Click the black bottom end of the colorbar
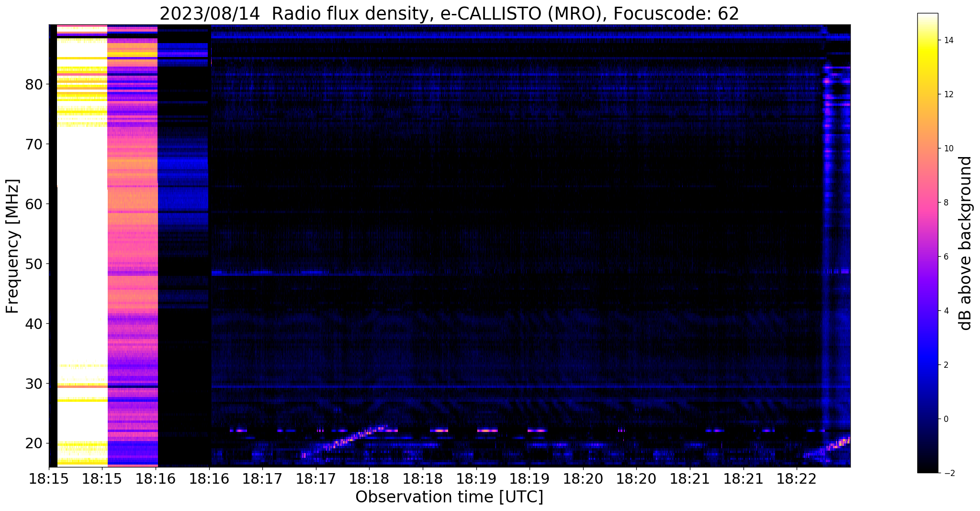This screenshot has height=511, width=980. coord(927,468)
